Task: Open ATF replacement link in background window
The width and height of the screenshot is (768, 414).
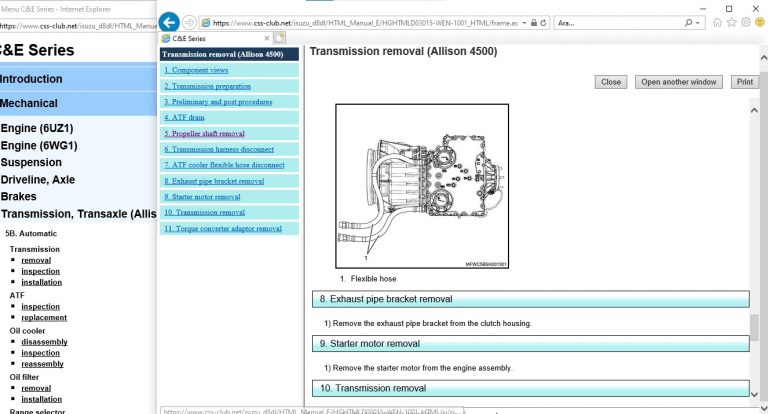Action: pos(44,317)
